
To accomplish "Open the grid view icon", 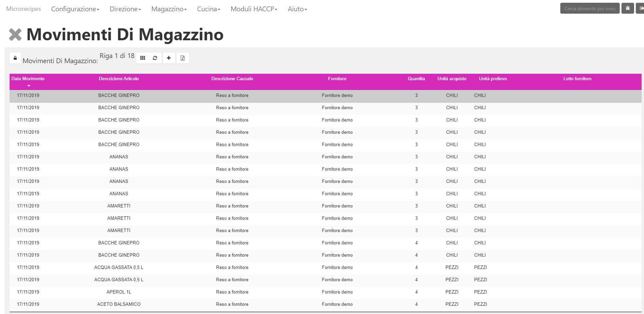I will [x=143, y=58].
